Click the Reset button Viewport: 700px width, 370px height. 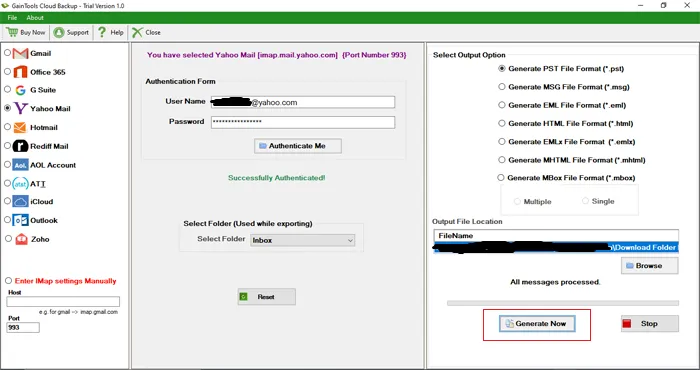[267, 297]
